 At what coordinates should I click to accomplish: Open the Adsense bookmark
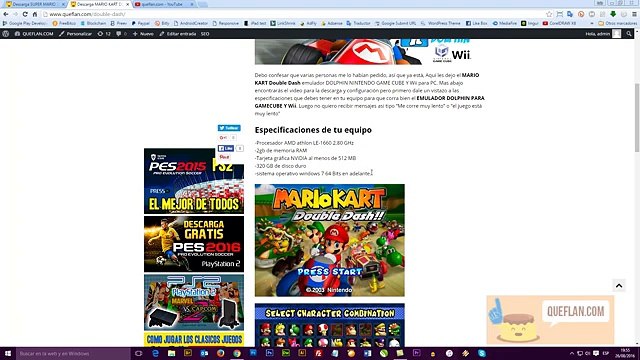click(x=332, y=23)
